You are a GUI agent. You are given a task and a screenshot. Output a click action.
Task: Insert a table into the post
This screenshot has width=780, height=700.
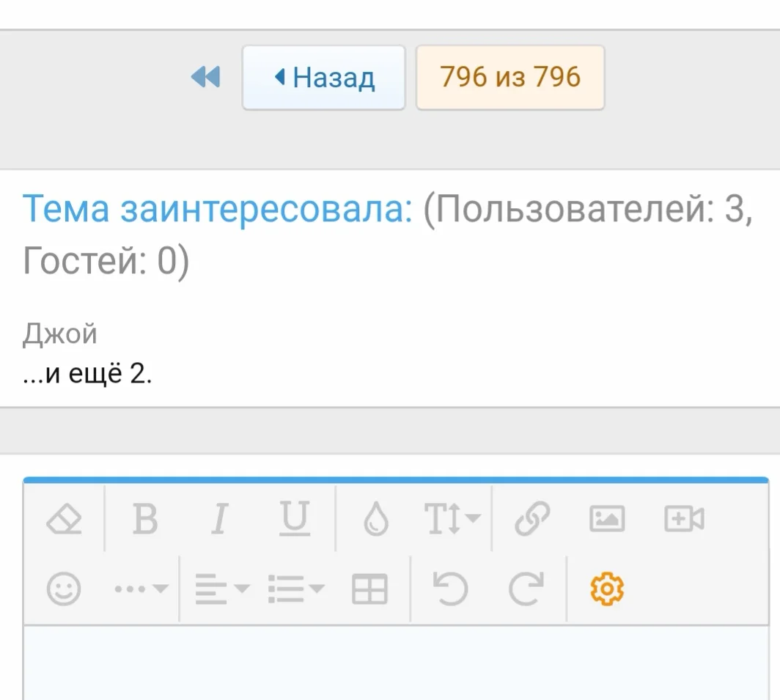pyautogui.click(x=370, y=586)
